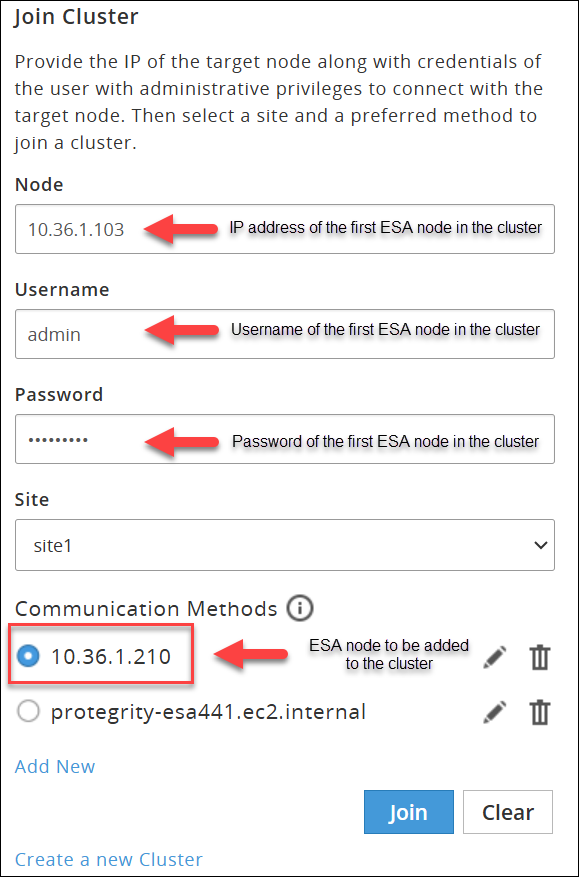
Task: Select the 10.36.1.210 radio button
Action: 28,656
